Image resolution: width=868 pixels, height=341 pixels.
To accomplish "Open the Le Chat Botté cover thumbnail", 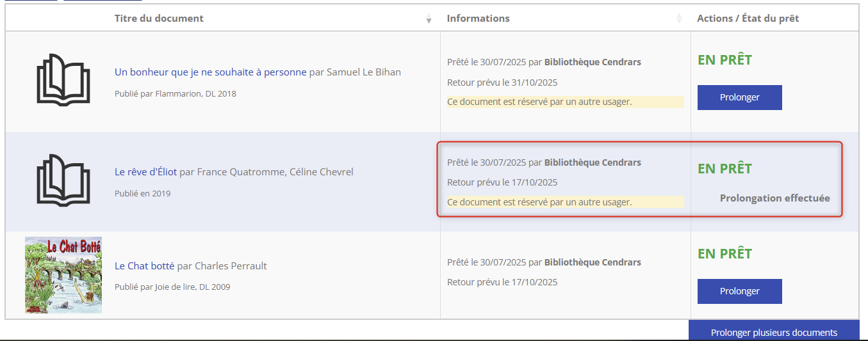I will (x=63, y=275).
